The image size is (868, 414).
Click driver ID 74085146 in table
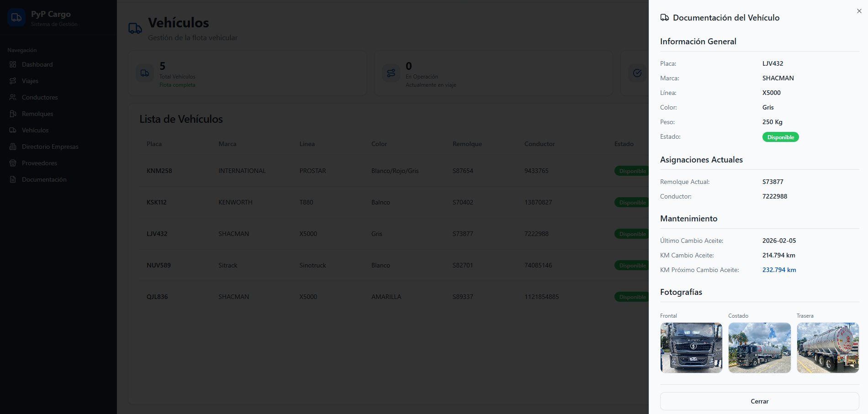(x=538, y=265)
